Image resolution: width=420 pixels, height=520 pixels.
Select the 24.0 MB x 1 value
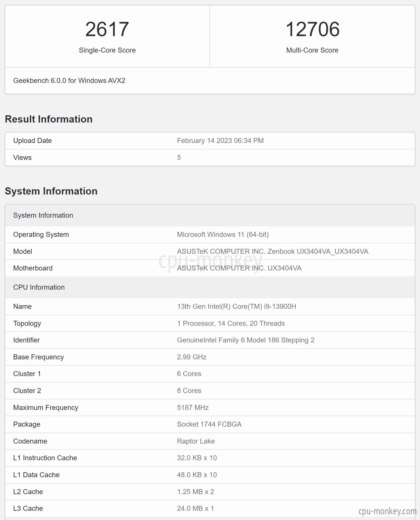pyautogui.click(x=195, y=508)
